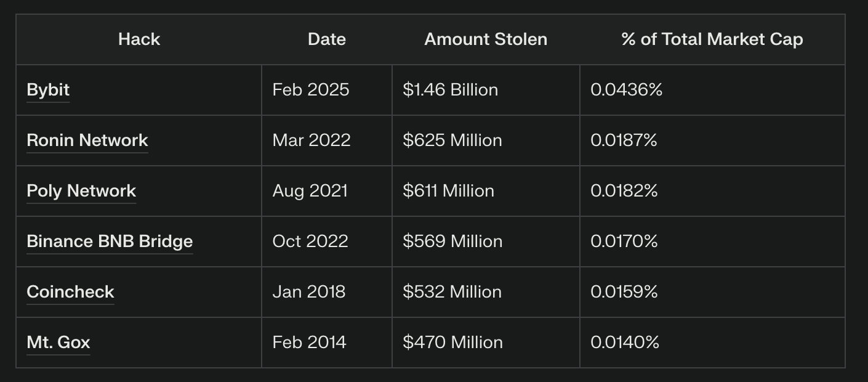The height and width of the screenshot is (382, 868).
Task: Open the Bybit hack link
Action: tap(48, 90)
